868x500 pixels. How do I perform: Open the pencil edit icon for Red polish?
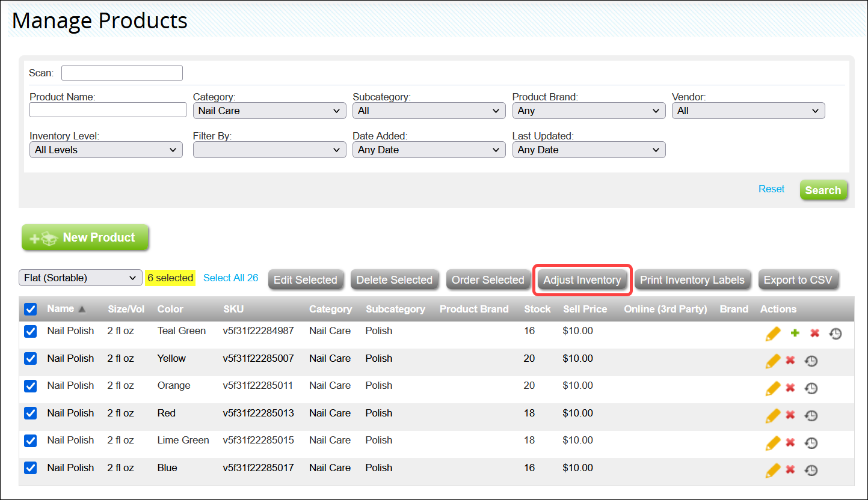(773, 415)
